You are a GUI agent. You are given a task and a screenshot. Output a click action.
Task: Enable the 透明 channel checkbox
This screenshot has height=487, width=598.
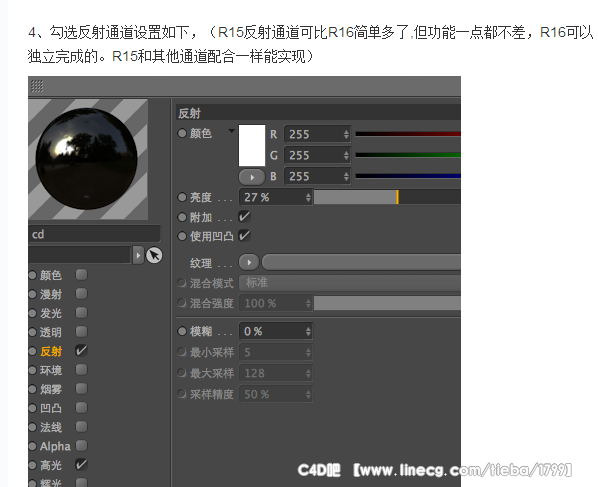(x=81, y=332)
